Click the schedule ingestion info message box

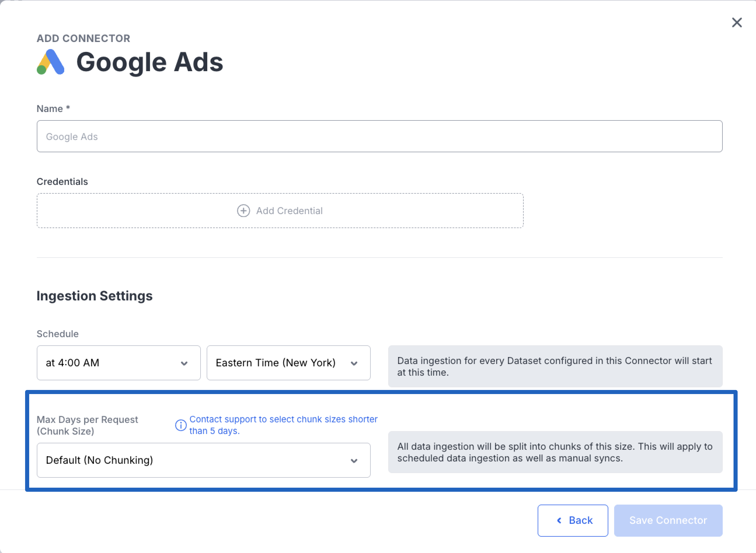click(555, 366)
